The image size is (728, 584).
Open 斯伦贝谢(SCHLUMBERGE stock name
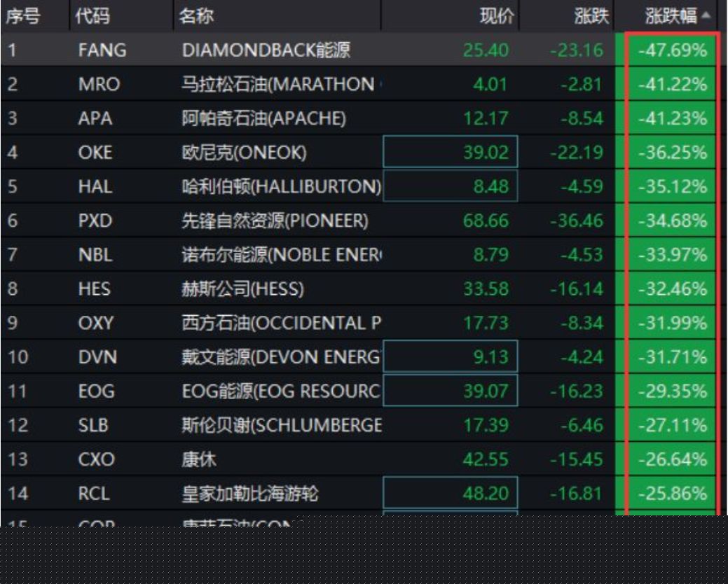coord(282,425)
